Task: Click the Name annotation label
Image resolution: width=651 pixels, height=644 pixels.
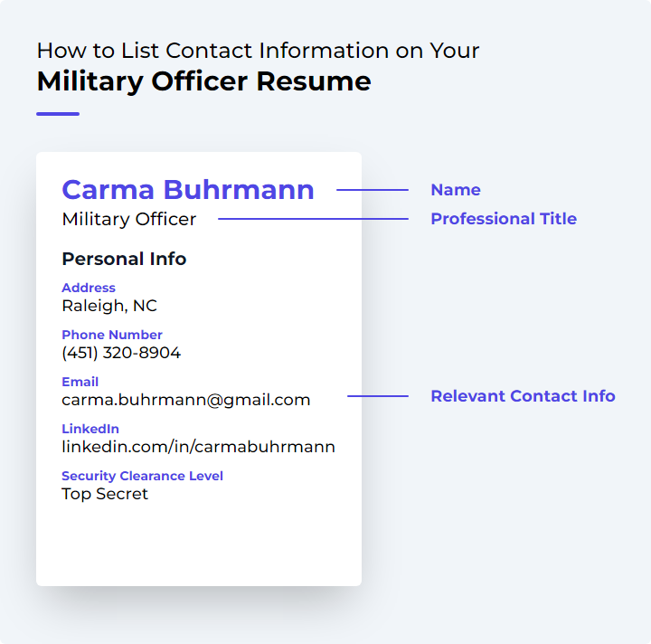Action: (456, 190)
